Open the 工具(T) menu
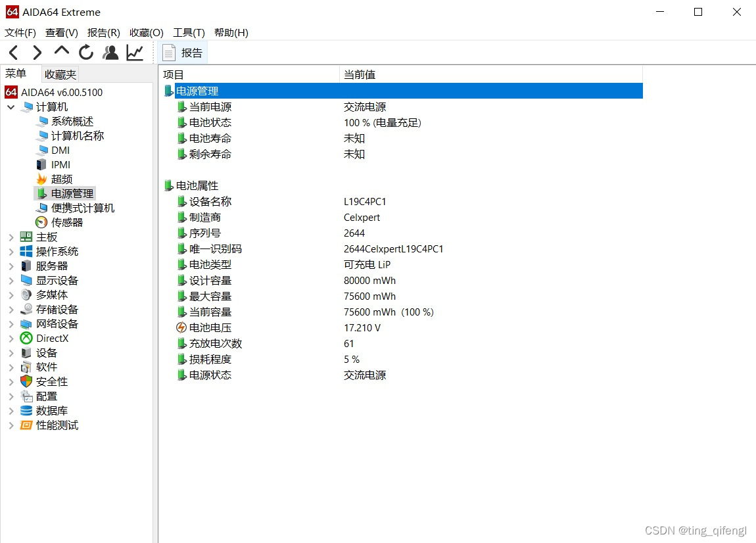 point(189,32)
